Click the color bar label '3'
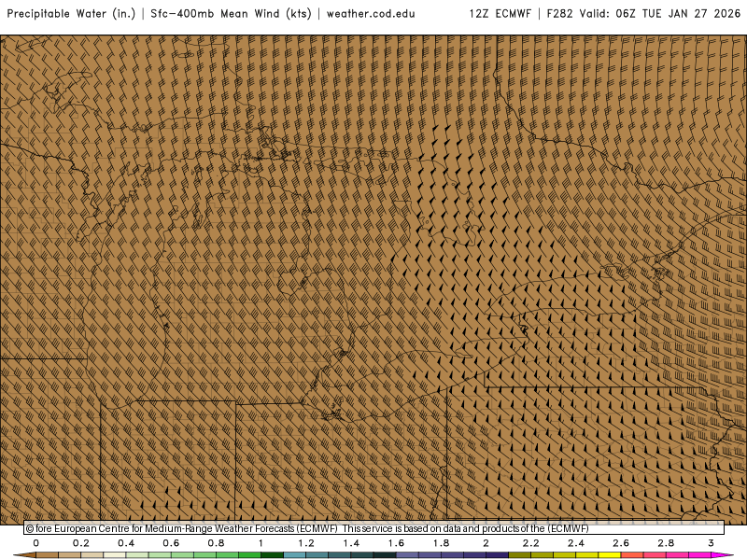 711,543
